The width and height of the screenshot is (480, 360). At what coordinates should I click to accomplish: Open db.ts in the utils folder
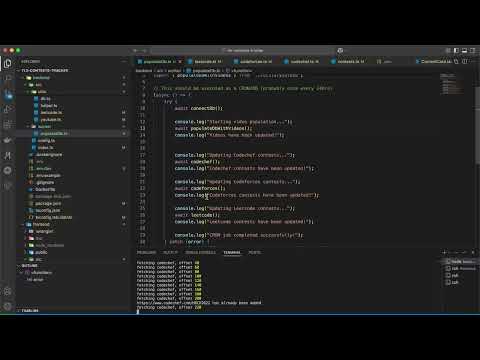tap(45, 98)
